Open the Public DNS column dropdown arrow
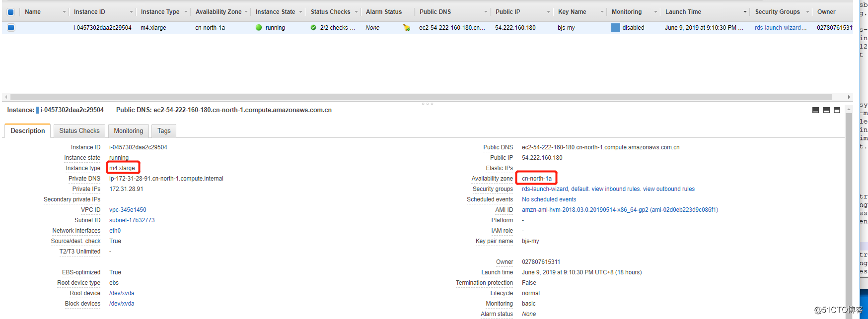This screenshot has height=319, width=868. pyautogui.click(x=486, y=12)
